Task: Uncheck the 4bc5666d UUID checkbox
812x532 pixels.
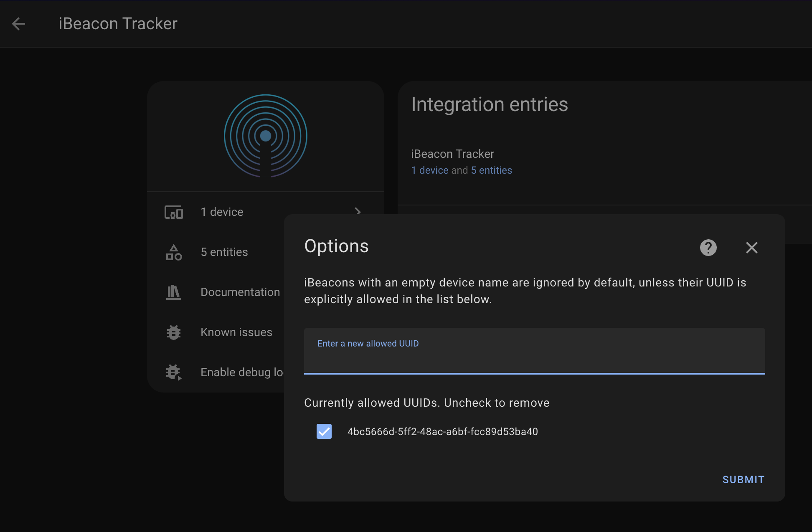Action: tap(324, 431)
